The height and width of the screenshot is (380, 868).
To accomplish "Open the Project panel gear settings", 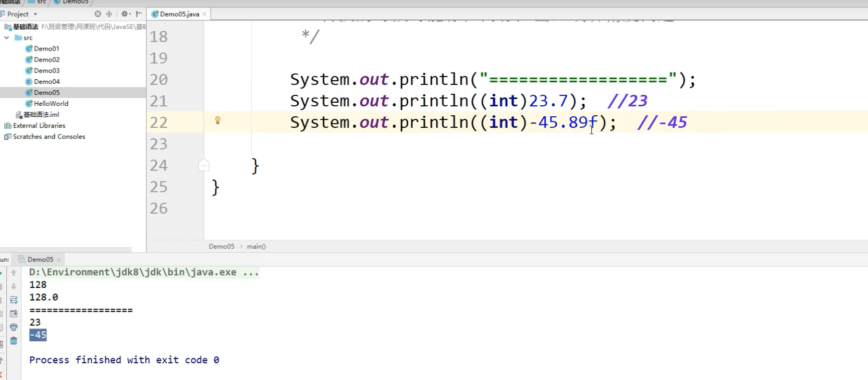I will [126, 14].
